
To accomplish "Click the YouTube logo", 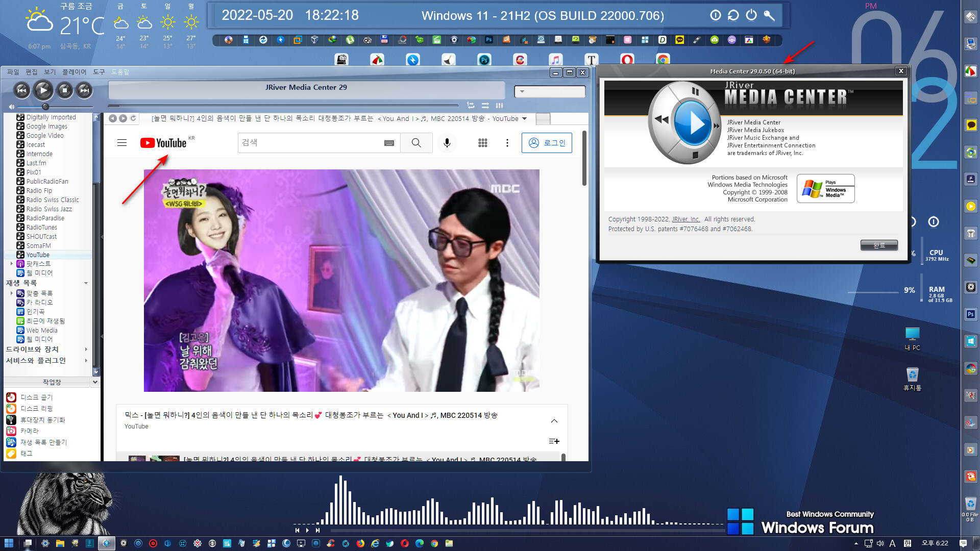I will (163, 143).
